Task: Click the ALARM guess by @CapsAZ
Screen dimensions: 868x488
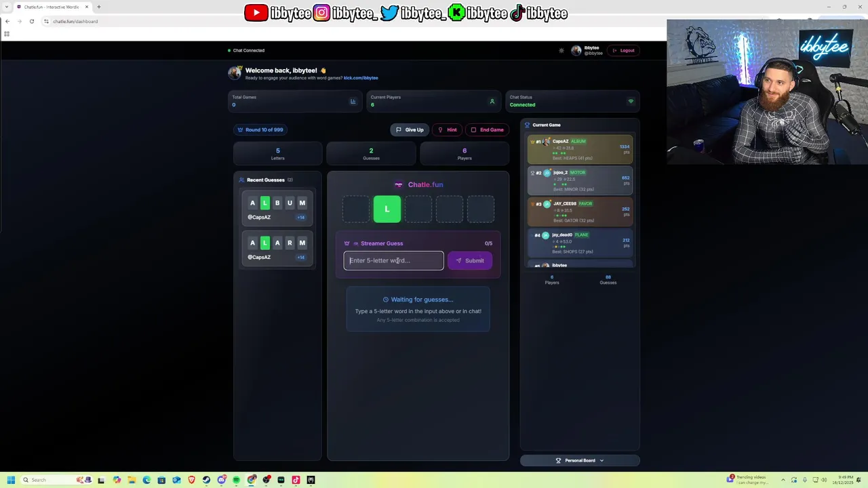Action: coord(277,249)
